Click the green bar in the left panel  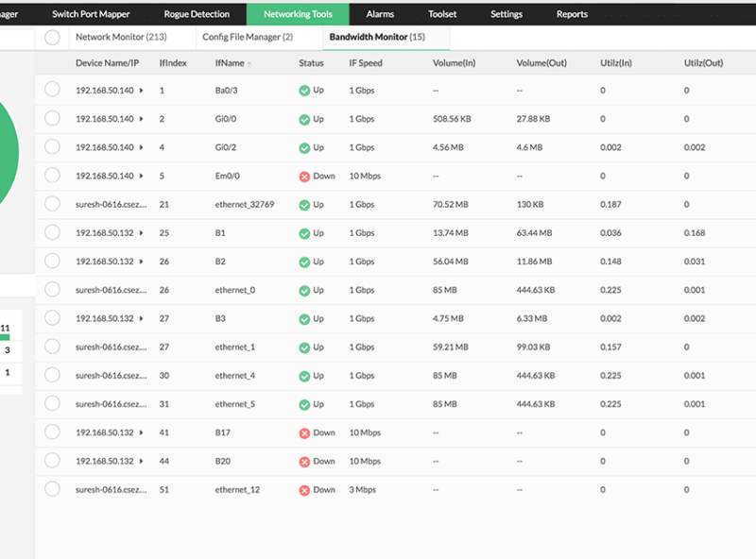[x=5, y=337]
